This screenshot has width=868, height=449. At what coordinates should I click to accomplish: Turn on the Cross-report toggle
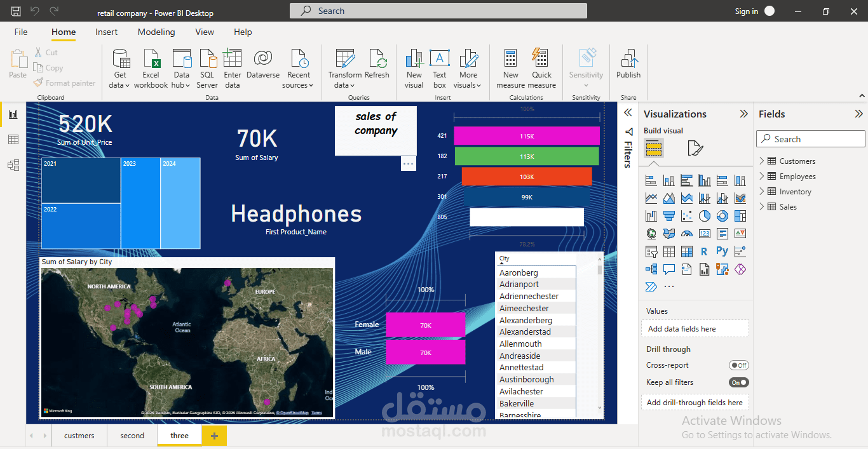738,365
